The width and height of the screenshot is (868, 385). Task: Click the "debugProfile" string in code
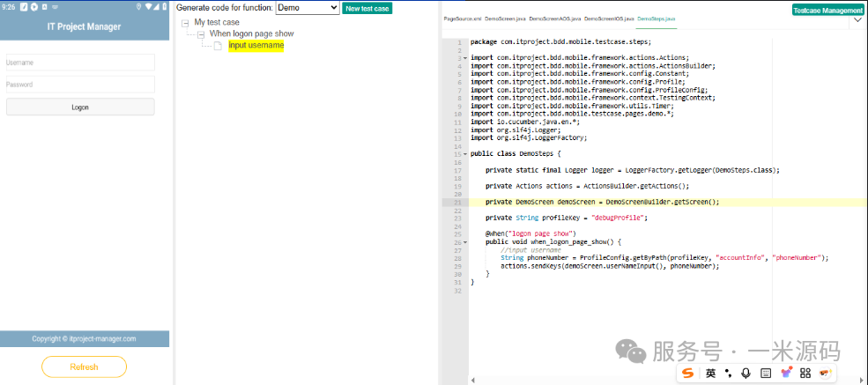(x=618, y=218)
